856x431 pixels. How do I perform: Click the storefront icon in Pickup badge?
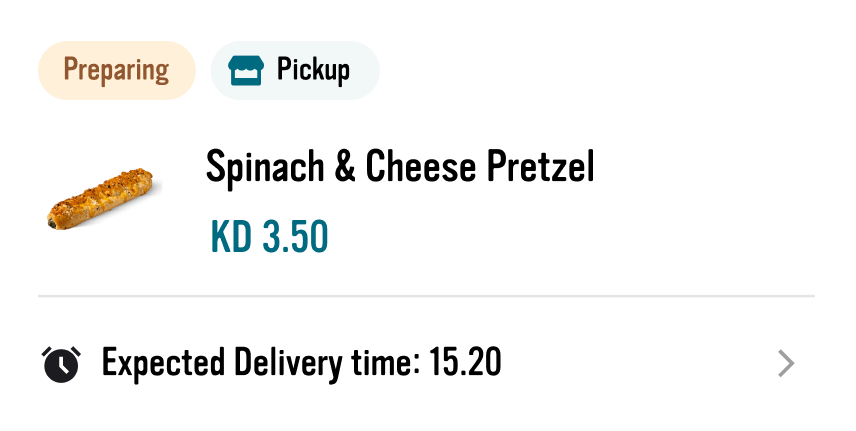(x=246, y=70)
